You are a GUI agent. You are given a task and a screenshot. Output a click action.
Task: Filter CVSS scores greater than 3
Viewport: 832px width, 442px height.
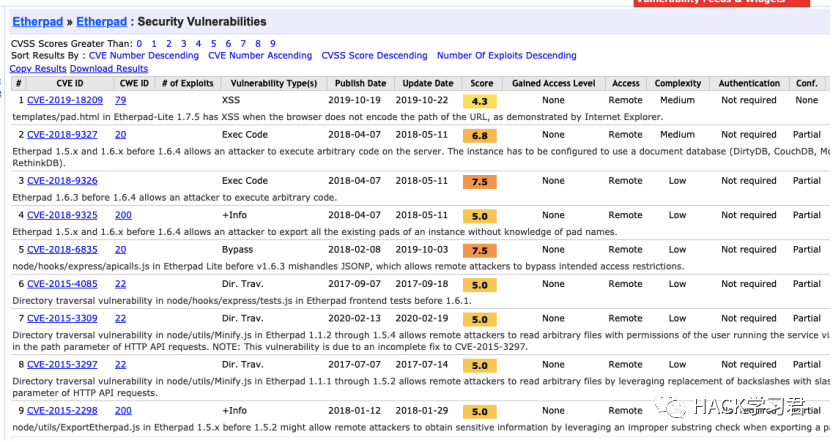click(184, 44)
